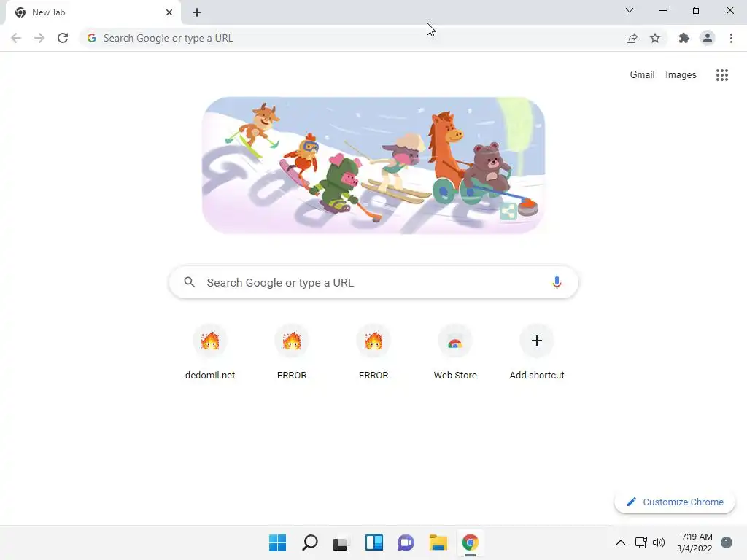
Task: Open the Chrome profile avatar
Action: tap(708, 38)
